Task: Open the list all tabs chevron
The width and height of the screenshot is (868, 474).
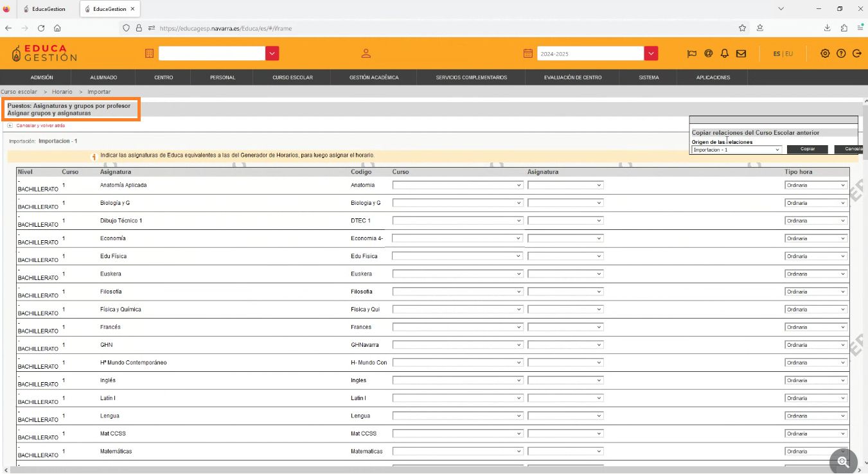Action: click(781, 9)
